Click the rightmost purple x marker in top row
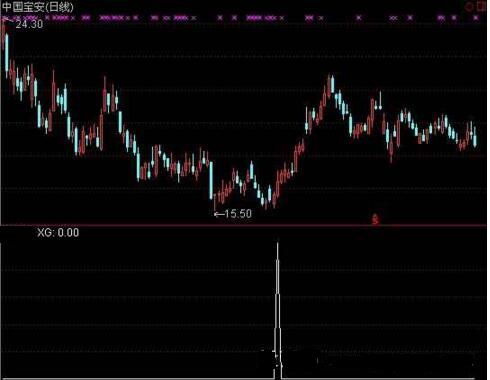 click(x=476, y=18)
